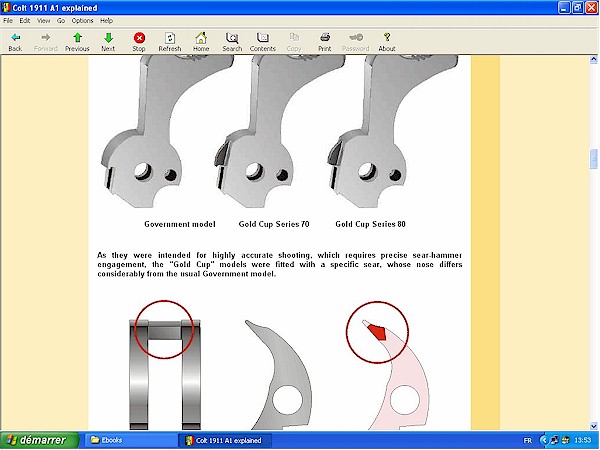This screenshot has width=600, height=450.
Task: Click the scrollbar down arrow
Action: 593,426
